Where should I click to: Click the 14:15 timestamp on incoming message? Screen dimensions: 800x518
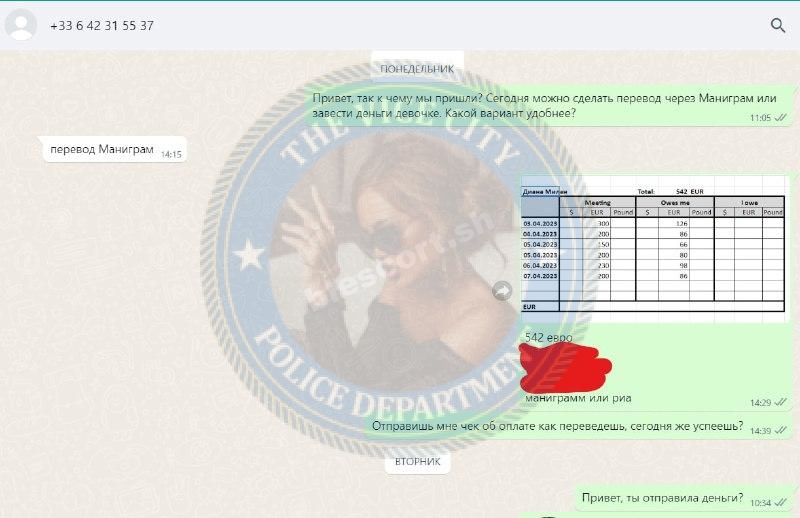tap(171, 154)
